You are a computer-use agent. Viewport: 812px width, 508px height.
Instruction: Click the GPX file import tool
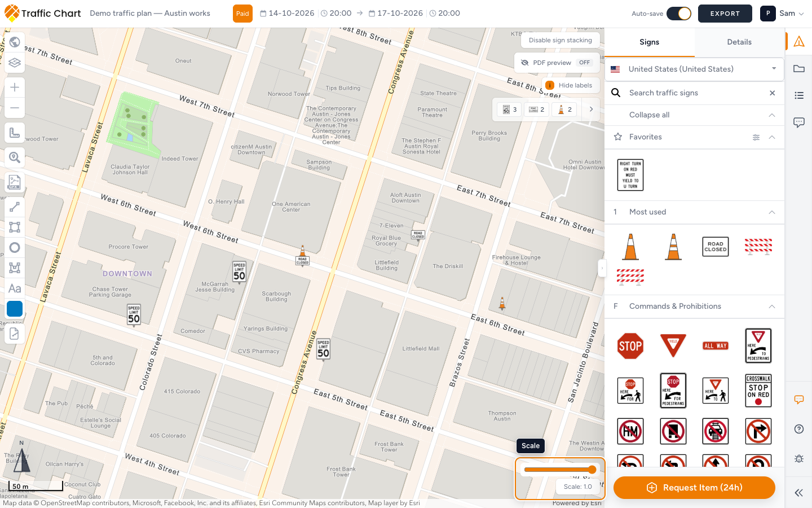point(15,182)
